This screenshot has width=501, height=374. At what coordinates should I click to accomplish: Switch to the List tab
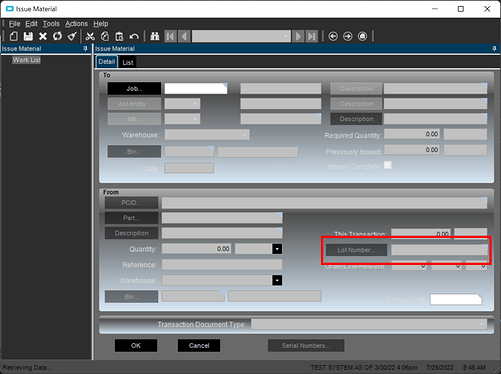point(128,62)
